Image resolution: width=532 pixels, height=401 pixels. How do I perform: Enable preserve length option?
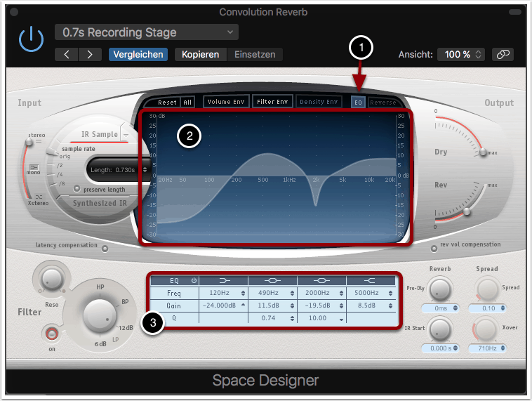coord(77,188)
